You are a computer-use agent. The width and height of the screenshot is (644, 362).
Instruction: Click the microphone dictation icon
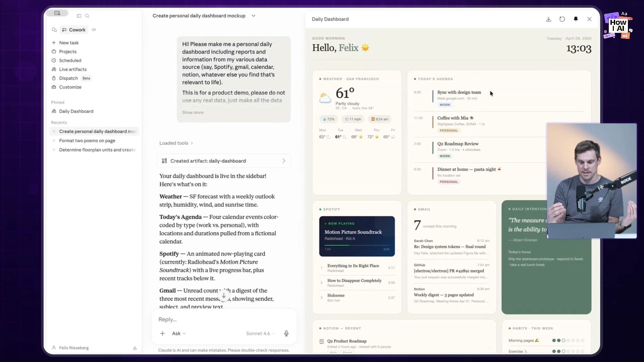click(286, 334)
